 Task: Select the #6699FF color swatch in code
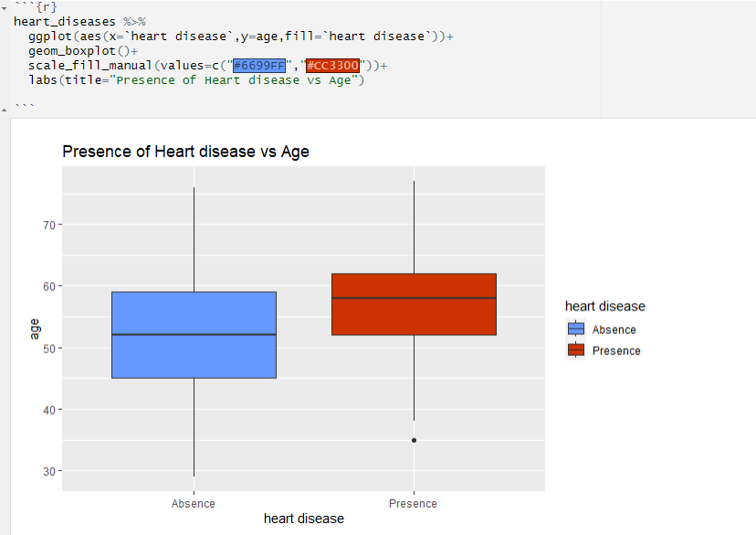258,66
